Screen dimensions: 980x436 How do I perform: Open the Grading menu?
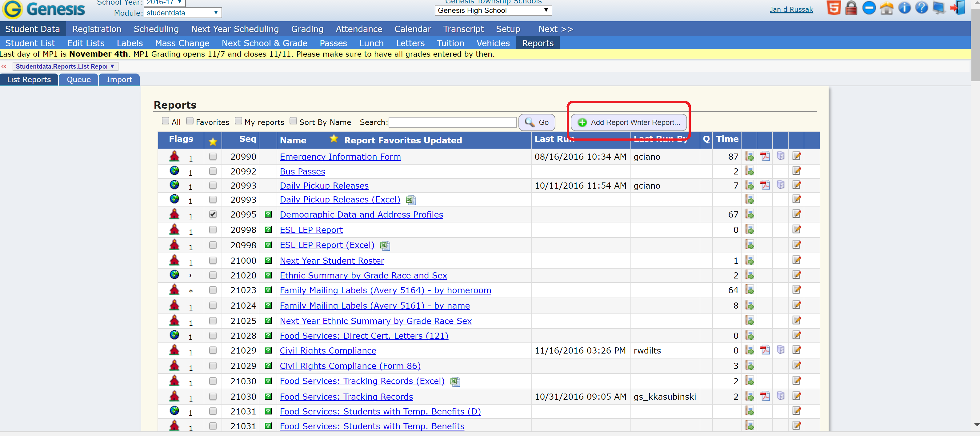tap(307, 29)
